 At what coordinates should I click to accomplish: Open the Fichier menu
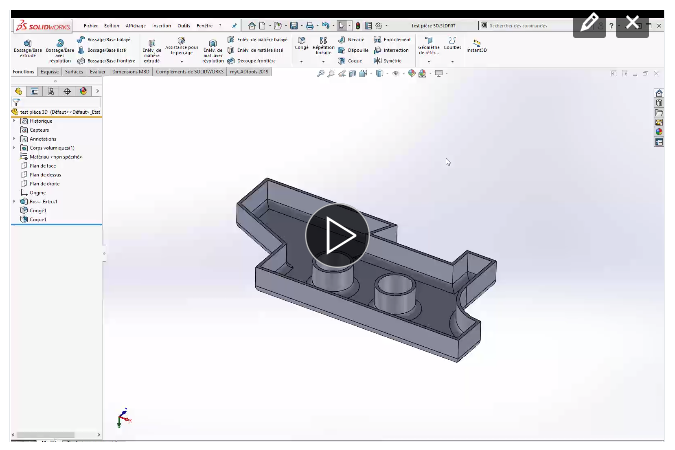tap(90, 26)
